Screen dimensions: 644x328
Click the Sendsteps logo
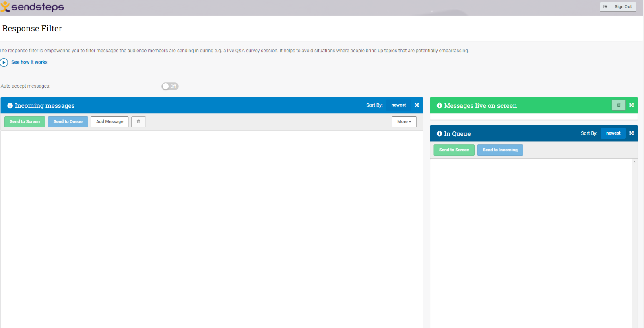point(32,7)
